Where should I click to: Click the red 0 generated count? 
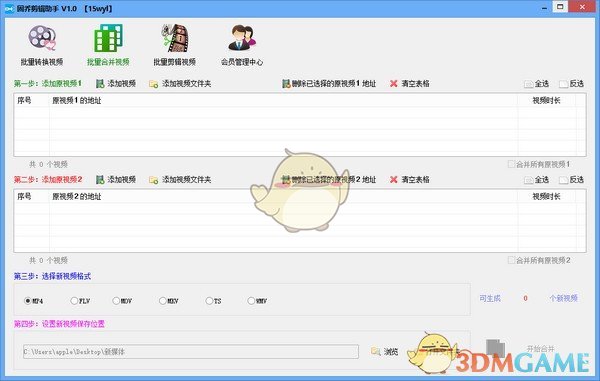(x=525, y=298)
